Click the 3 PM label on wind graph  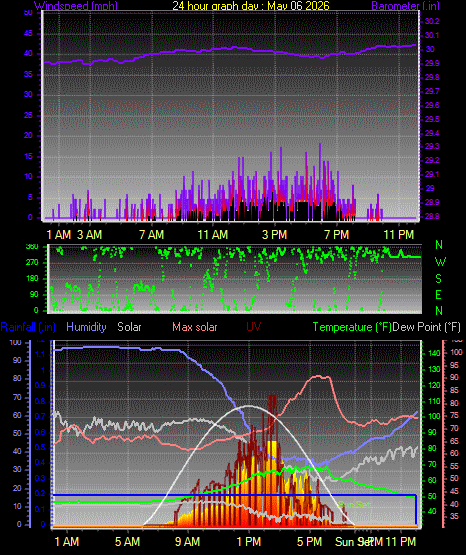pos(274,235)
